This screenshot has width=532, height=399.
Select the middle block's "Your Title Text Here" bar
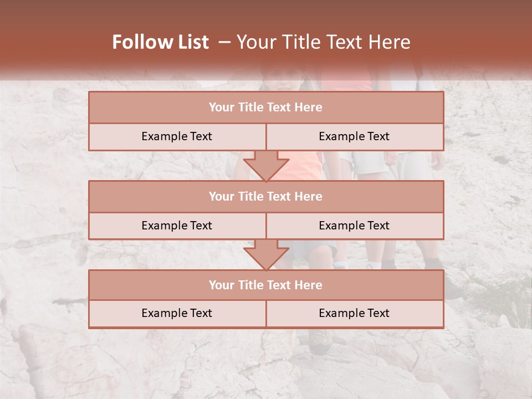click(266, 196)
